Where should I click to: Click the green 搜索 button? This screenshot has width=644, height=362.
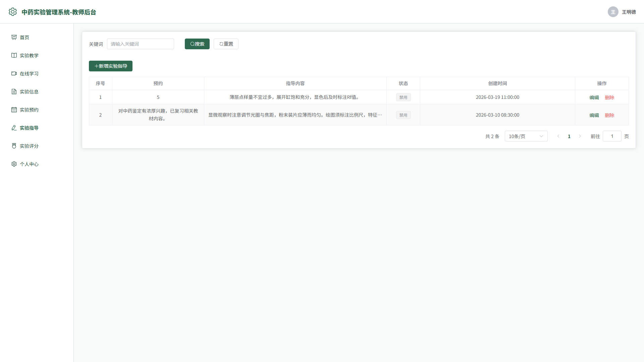tap(197, 44)
